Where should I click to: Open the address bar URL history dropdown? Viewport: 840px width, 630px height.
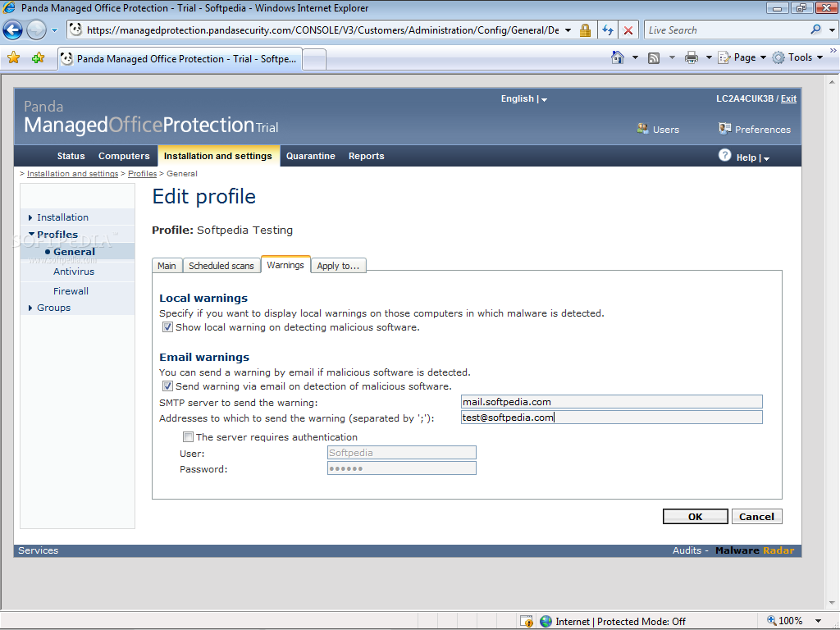click(x=568, y=30)
